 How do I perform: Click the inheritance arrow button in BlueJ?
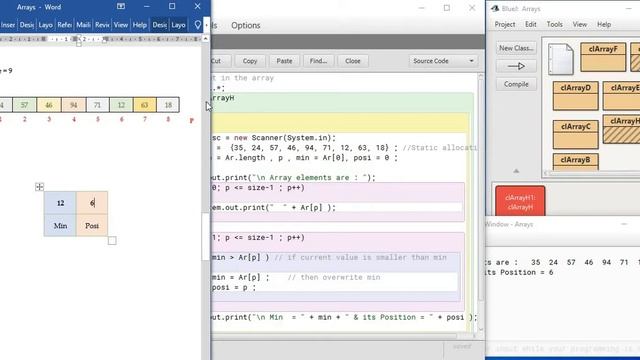(x=516, y=66)
